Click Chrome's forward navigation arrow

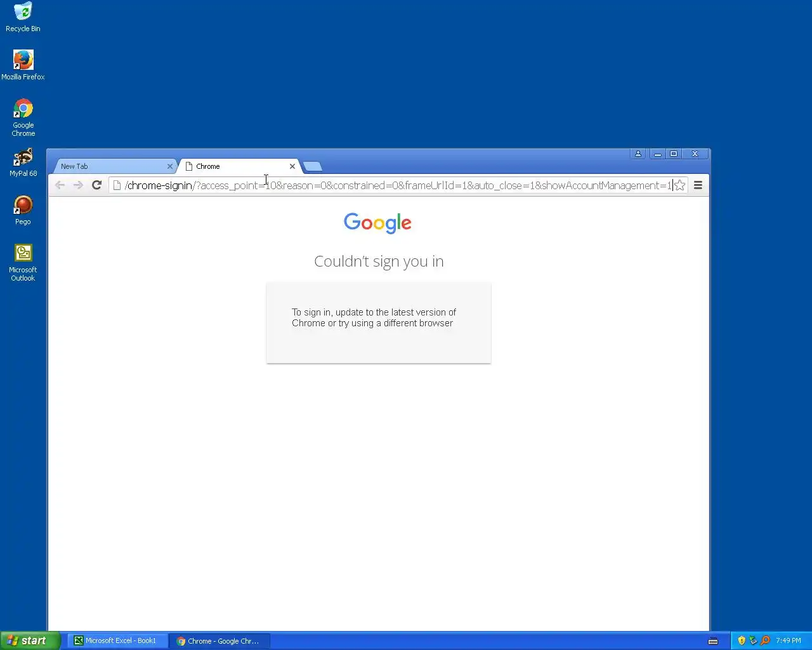coord(78,185)
